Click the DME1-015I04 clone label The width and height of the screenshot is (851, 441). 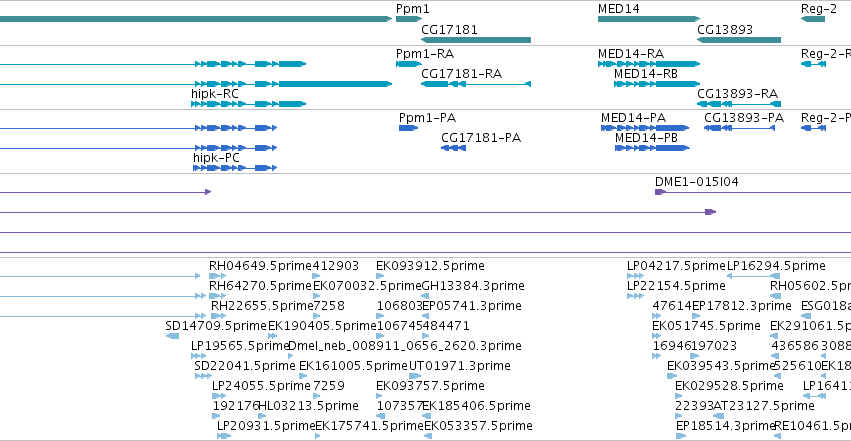pos(697,182)
